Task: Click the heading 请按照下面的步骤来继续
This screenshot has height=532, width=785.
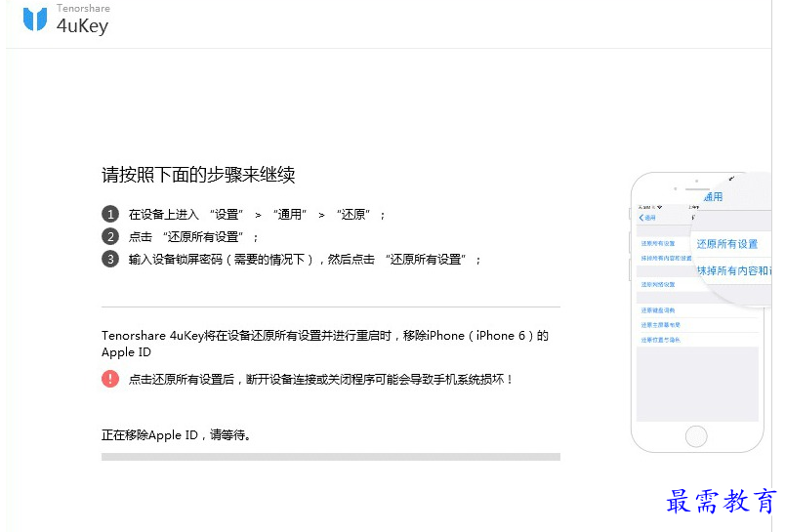Action: pyautogui.click(x=198, y=175)
